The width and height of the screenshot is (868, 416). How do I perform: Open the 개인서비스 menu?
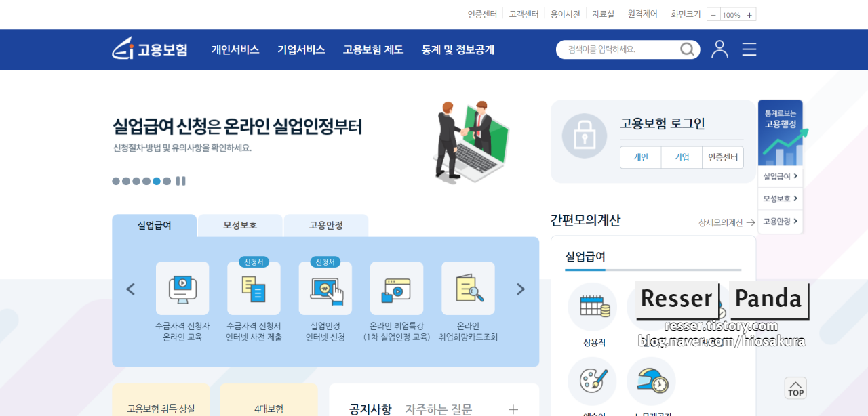(235, 49)
